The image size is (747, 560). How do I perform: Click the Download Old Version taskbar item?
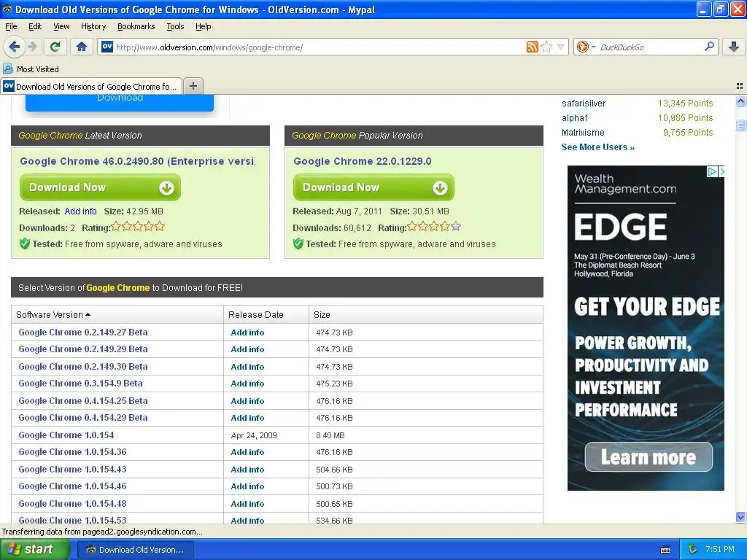[135, 550]
